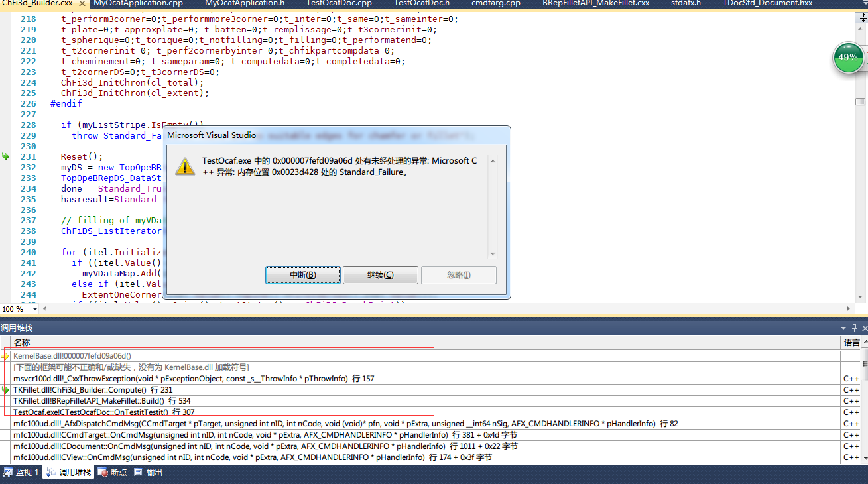Image resolution: width=868 pixels, height=484 pixels.
Task: Click the 继续(C) continue button
Action: 381,275
